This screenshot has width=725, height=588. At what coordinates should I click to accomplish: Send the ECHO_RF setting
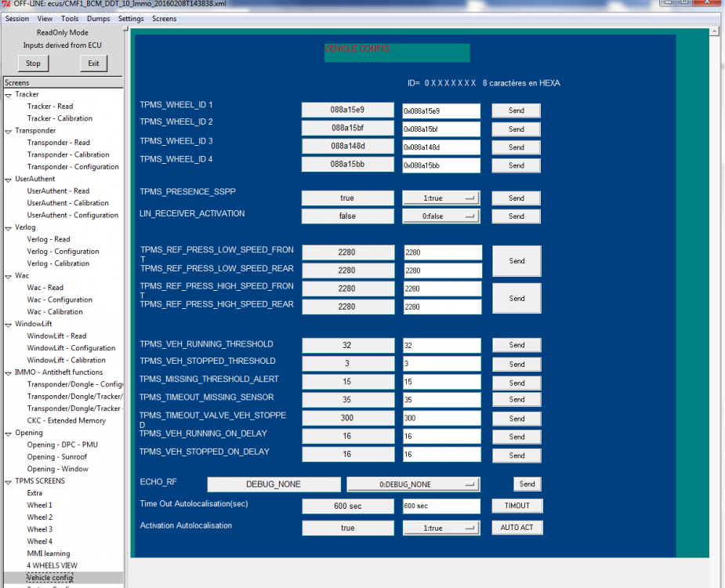527,484
